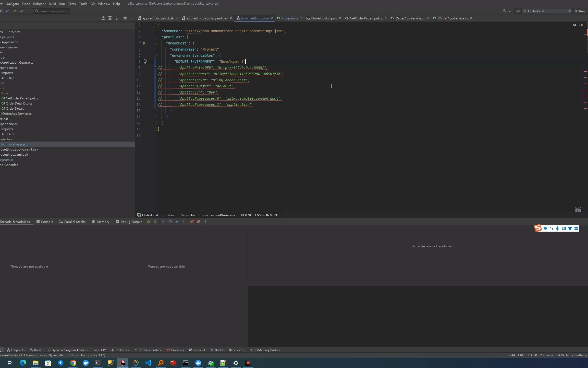Viewport: 588px width, 368px height.
Task: Switch to the Debug Output tab
Action: tap(129, 222)
